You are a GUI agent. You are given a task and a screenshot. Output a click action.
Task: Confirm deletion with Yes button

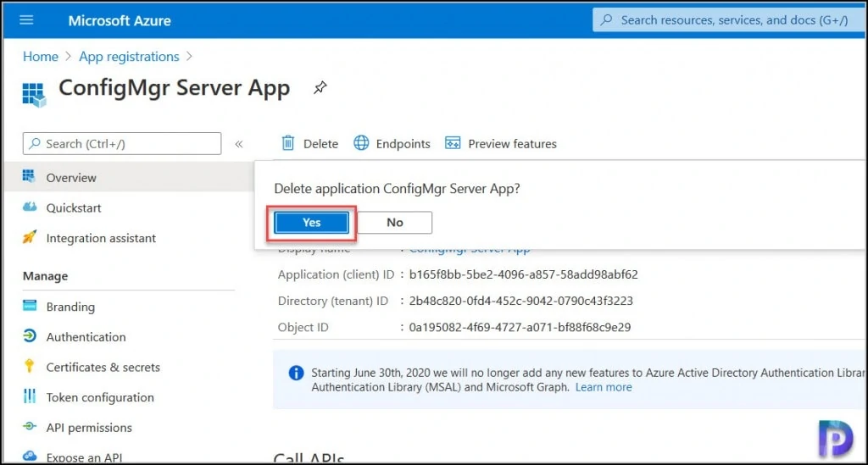[311, 222]
